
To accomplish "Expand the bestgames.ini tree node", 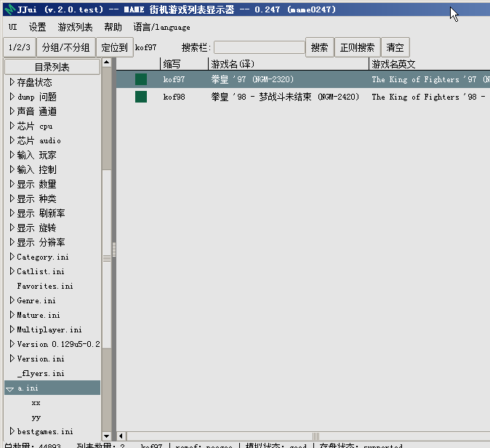I will pos(12,431).
